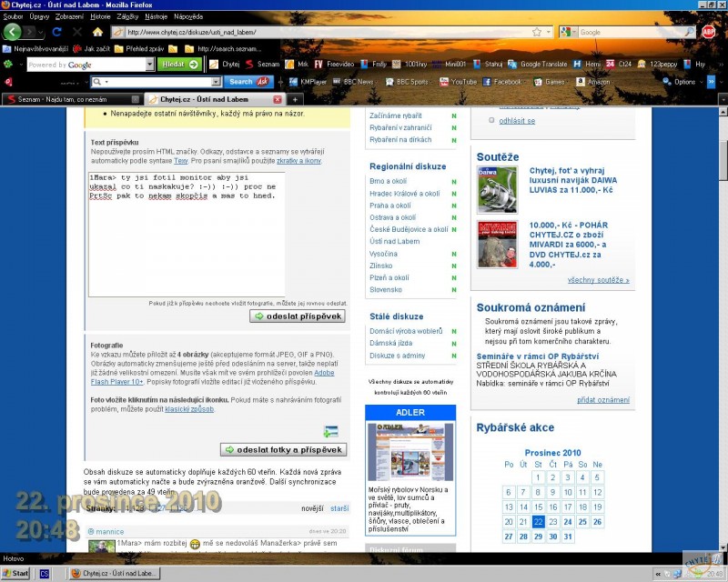Open Amazon from the Ask toolbar
The height and width of the screenshot is (582, 728).
[x=593, y=82]
